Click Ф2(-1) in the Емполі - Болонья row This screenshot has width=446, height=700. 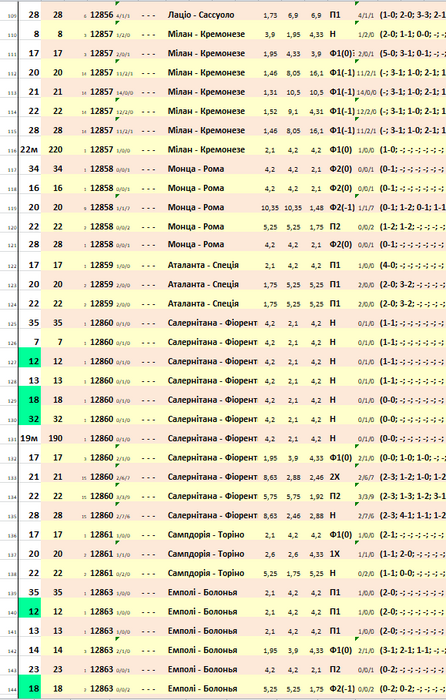[342, 688]
